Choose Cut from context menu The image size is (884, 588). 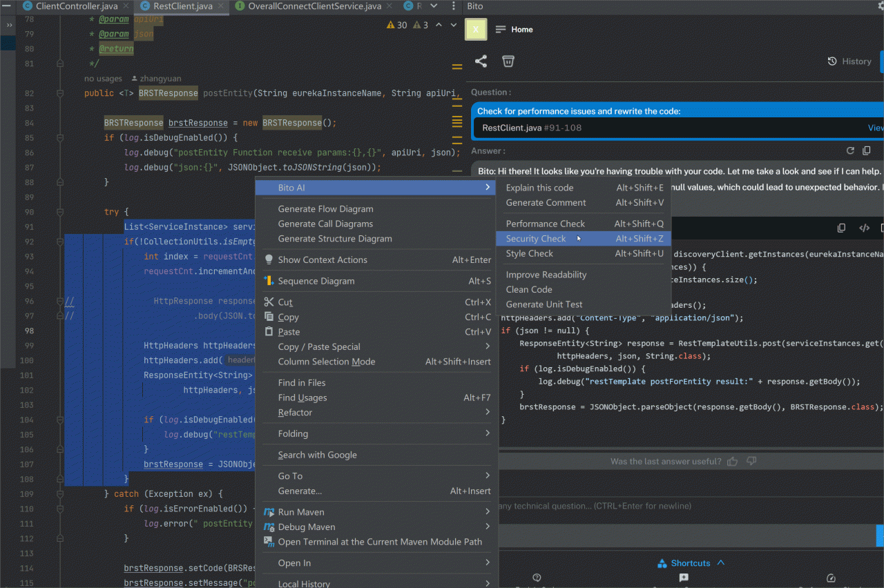[x=376, y=302]
